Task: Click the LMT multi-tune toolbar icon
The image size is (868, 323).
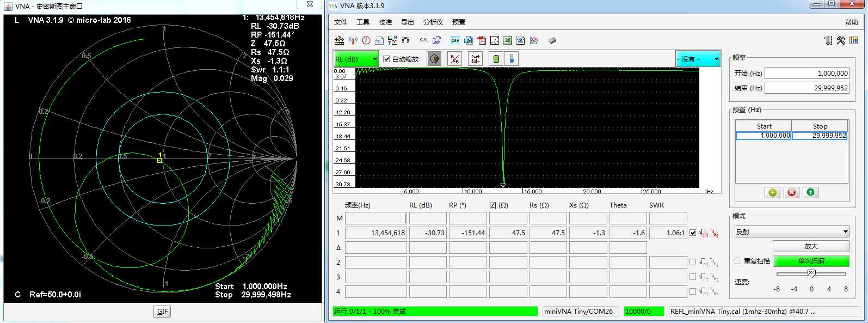Action: [x=392, y=40]
